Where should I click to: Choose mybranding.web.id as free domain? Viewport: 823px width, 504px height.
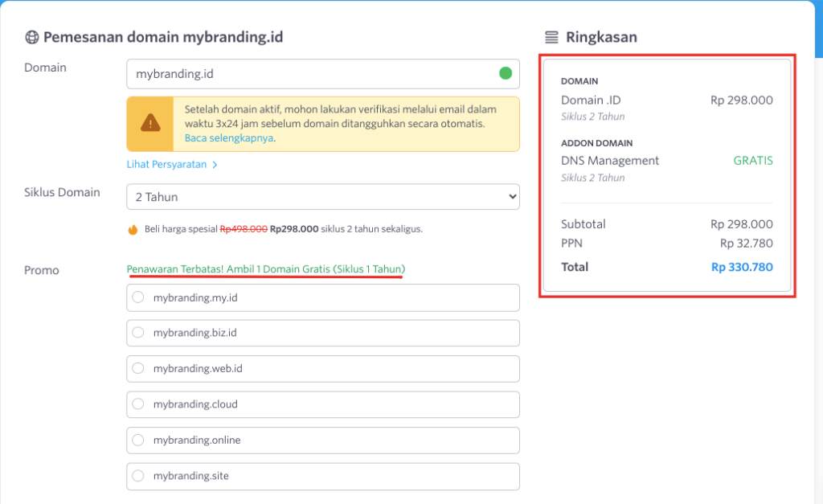click(x=137, y=368)
